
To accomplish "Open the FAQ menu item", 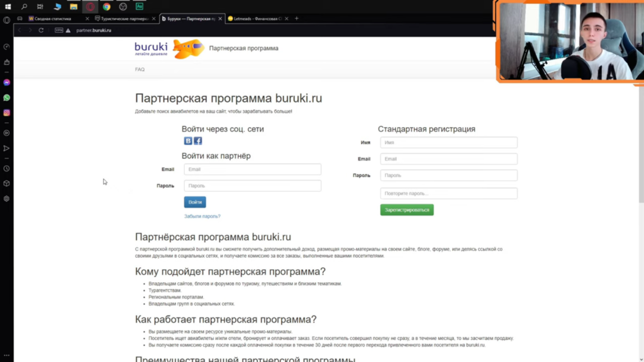I will point(140,69).
